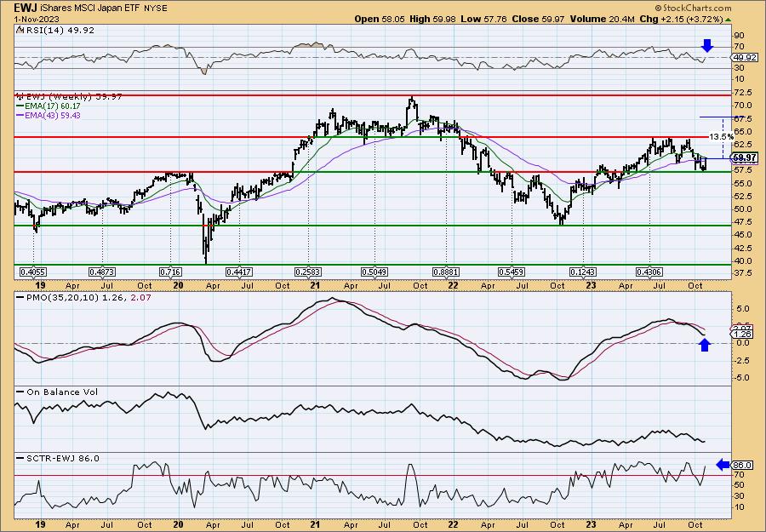
Task: Click the 13.5% upside target label
Action: [722, 137]
